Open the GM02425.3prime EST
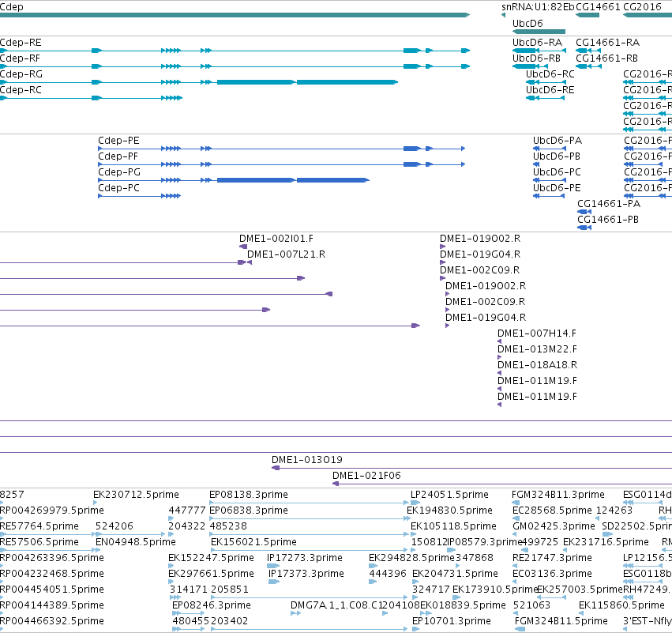The height and width of the screenshot is (633, 672). tap(554, 526)
